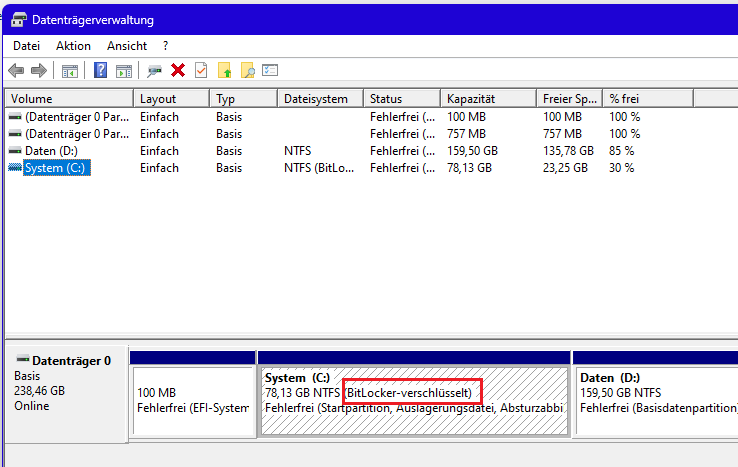The width and height of the screenshot is (738, 467).
Task: Click the drive icon of first 100 MB partition row
Action: tap(15, 117)
